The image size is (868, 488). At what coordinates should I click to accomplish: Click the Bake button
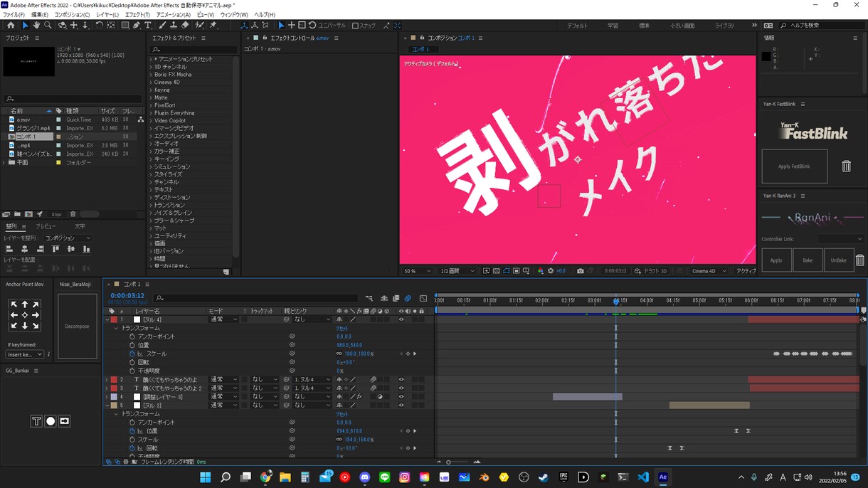pyautogui.click(x=808, y=260)
